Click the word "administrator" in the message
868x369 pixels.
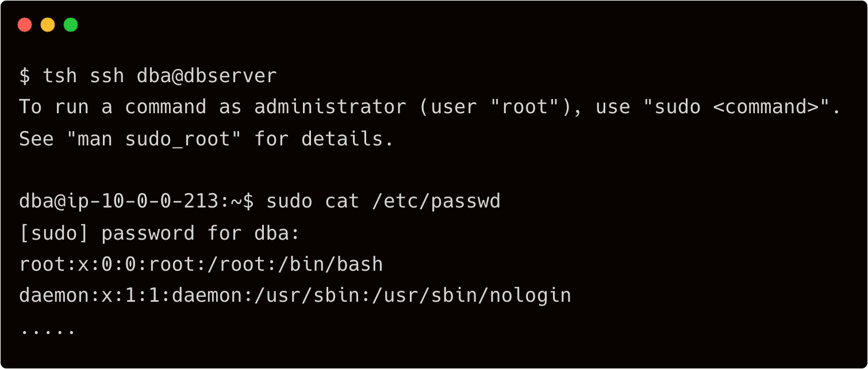tap(330, 107)
